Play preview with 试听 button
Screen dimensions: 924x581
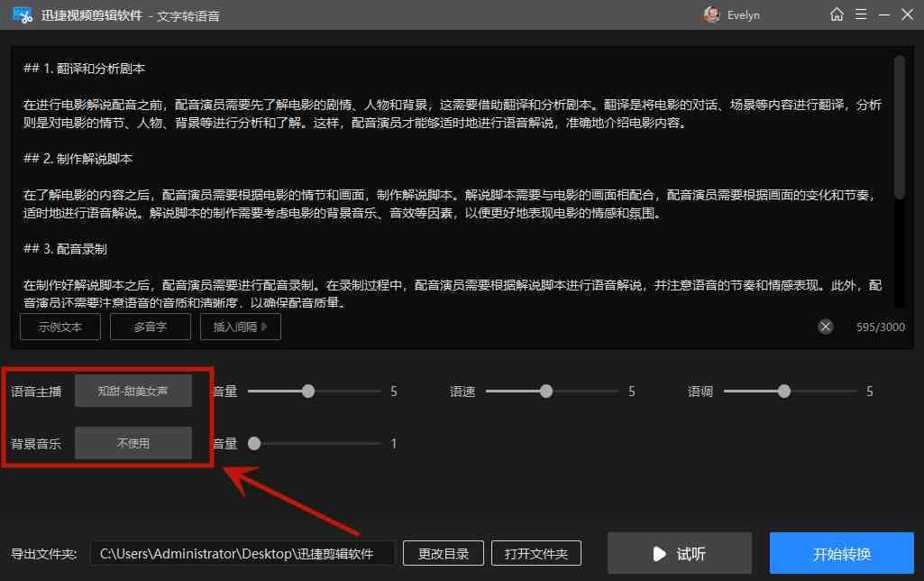click(x=680, y=553)
